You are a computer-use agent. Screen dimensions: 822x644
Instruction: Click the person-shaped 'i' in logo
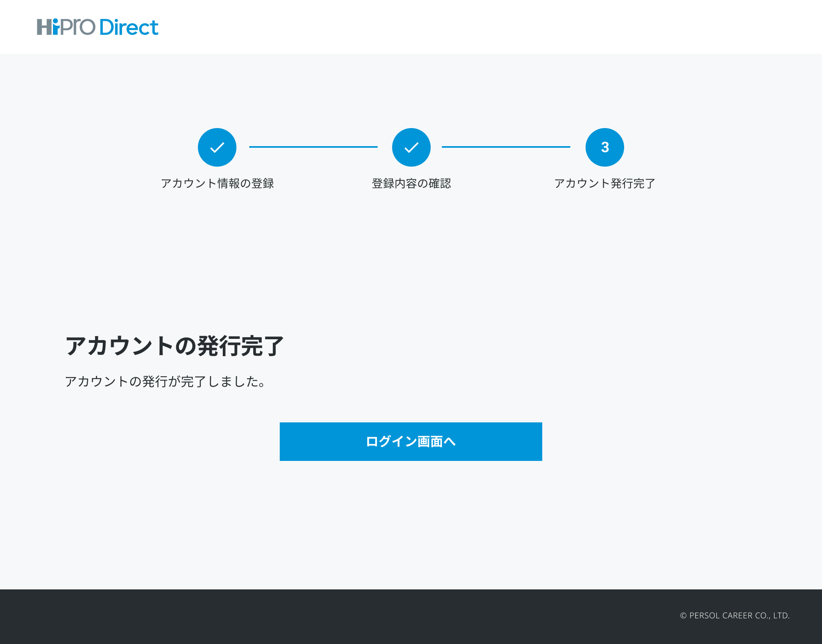[x=56, y=27]
